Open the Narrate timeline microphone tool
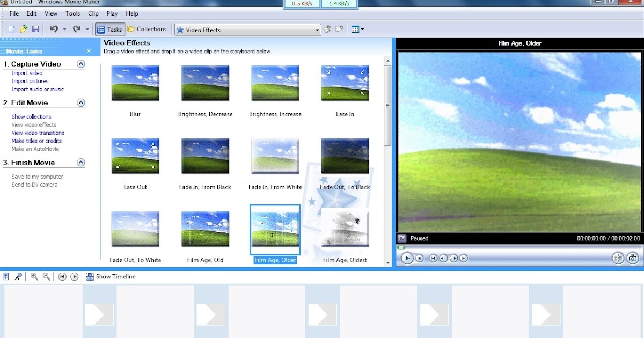Image resolution: width=644 pixels, height=338 pixels. pyautogui.click(x=18, y=276)
